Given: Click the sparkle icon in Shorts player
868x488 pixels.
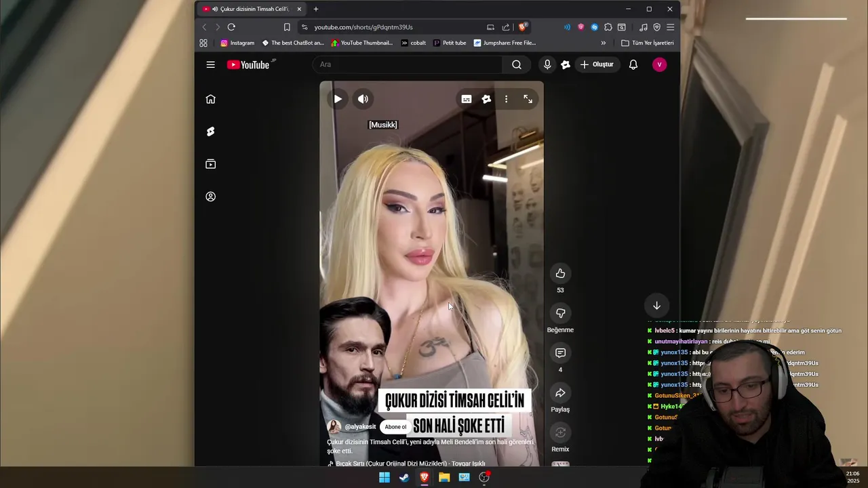Looking at the screenshot, I should (x=486, y=99).
